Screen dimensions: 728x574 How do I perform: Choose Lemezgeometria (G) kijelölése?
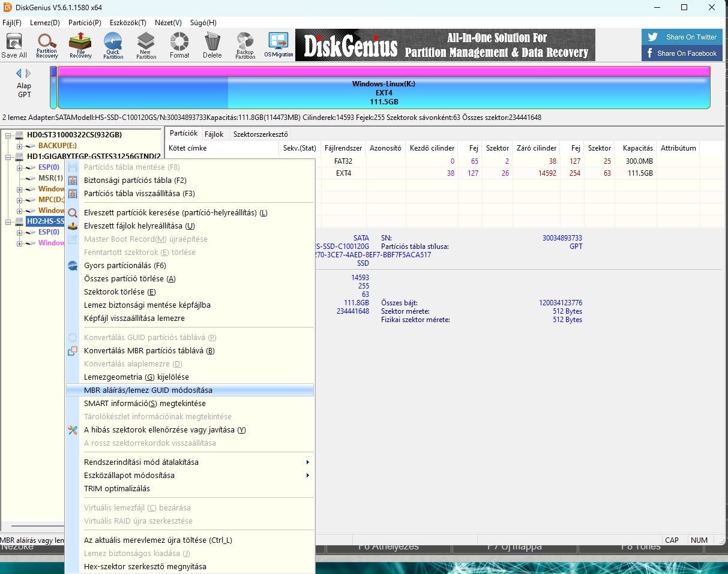point(190,377)
